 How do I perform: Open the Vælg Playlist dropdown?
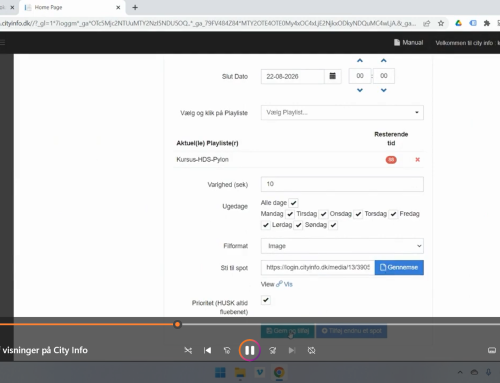click(x=342, y=113)
